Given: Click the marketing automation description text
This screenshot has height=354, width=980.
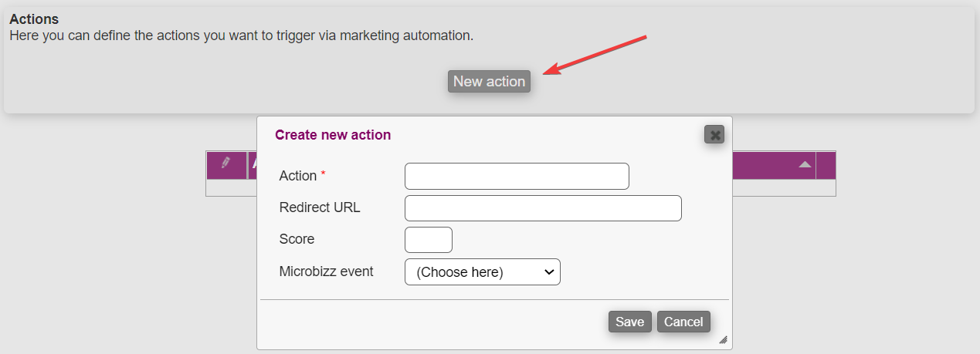Looking at the screenshot, I should [x=241, y=35].
